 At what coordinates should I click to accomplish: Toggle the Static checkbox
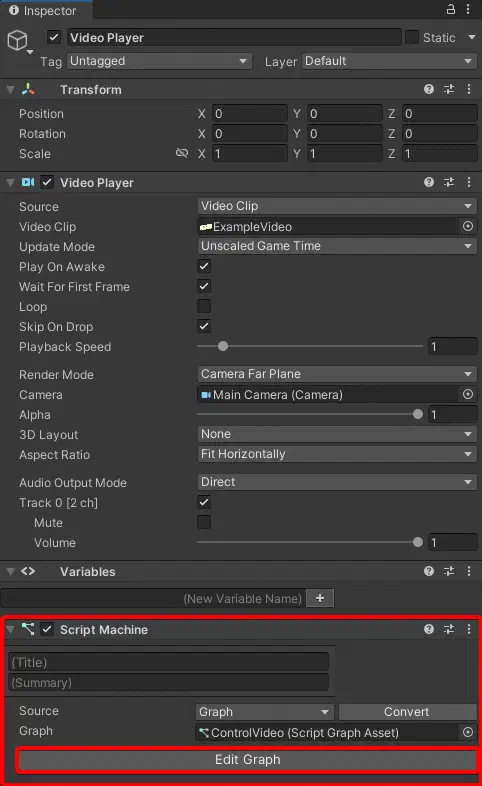[412, 37]
